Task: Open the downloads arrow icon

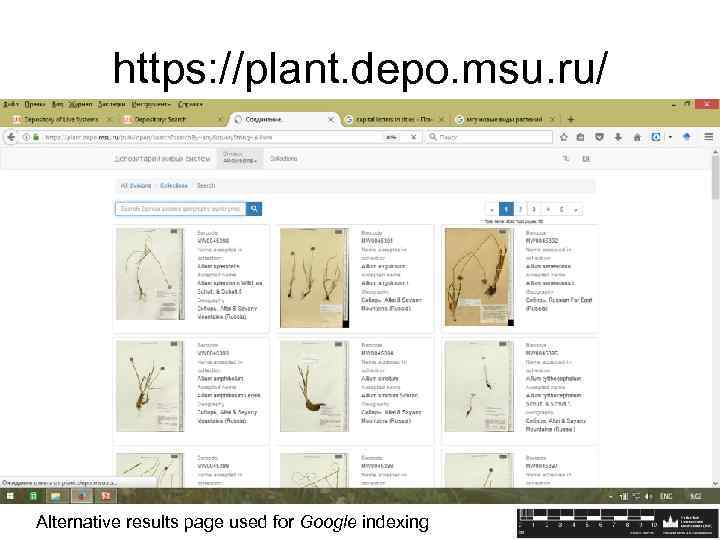Action: 618,137
